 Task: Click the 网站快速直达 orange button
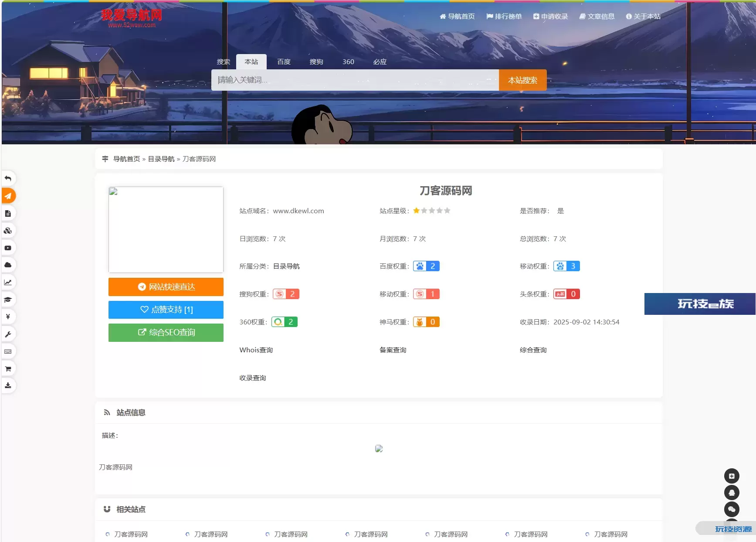pos(166,287)
